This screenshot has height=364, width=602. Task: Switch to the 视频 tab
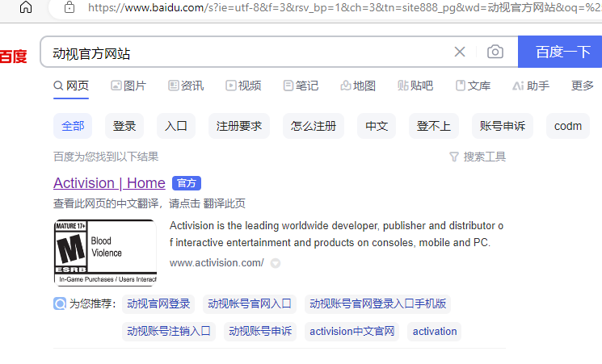(243, 86)
